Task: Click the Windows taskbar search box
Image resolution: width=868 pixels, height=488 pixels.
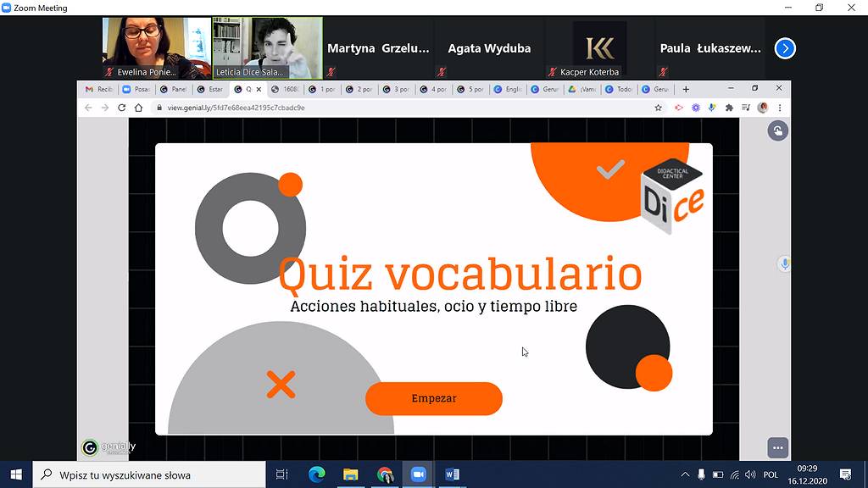Action: pos(149,474)
